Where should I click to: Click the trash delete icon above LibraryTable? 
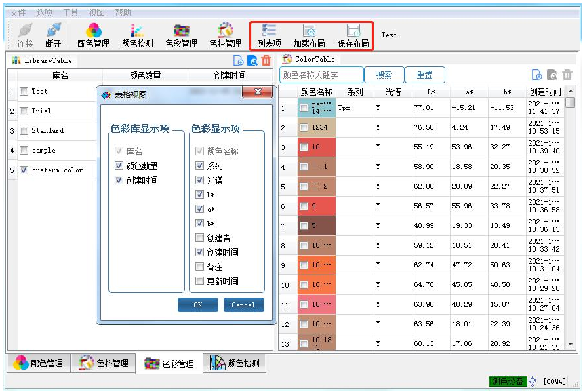266,60
